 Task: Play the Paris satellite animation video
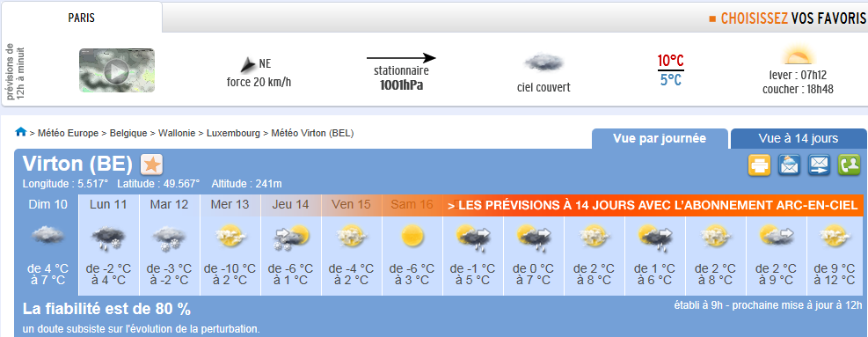[117, 70]
